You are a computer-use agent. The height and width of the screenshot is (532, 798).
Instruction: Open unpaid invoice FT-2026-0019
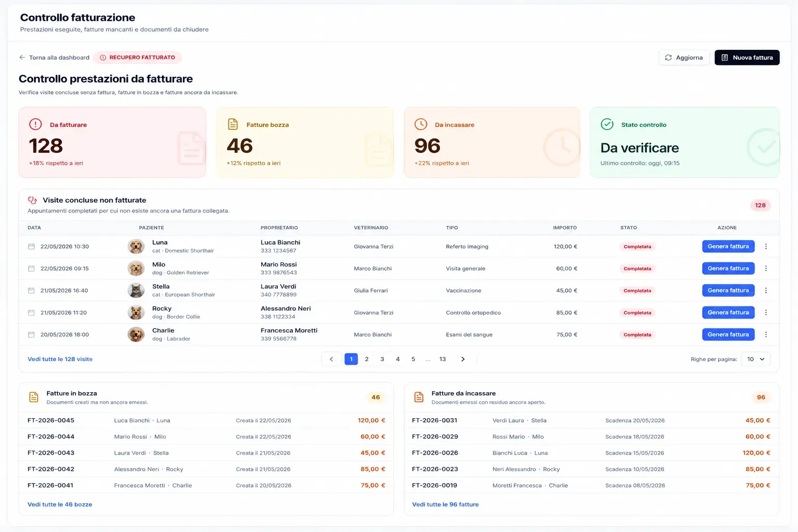(435, 485)
